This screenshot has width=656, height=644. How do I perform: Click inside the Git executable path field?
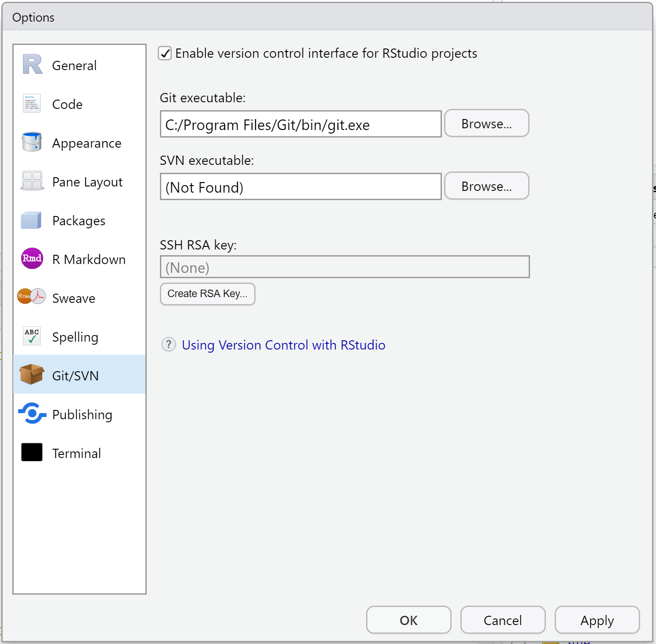pyautogui.click(x=300, y=124)
